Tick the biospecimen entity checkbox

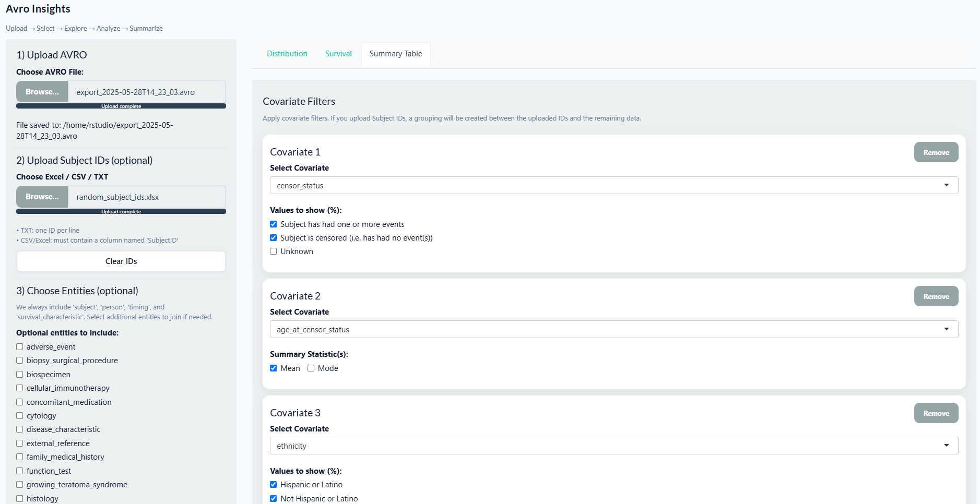20,375
